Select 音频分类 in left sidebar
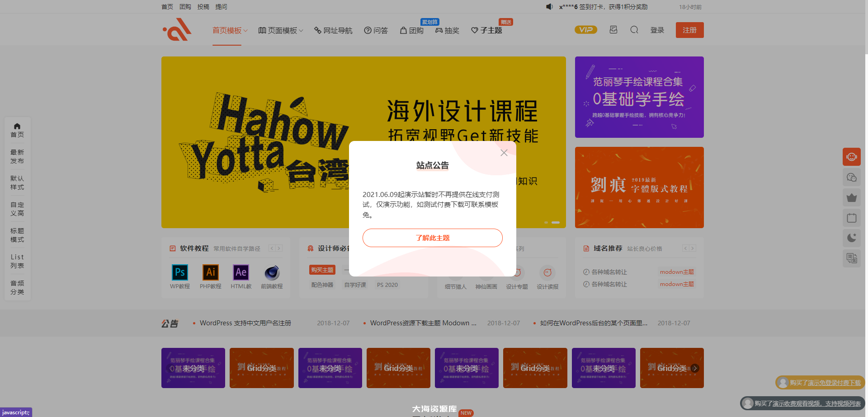This screenshot has width=868, height=417. (17, 287)
